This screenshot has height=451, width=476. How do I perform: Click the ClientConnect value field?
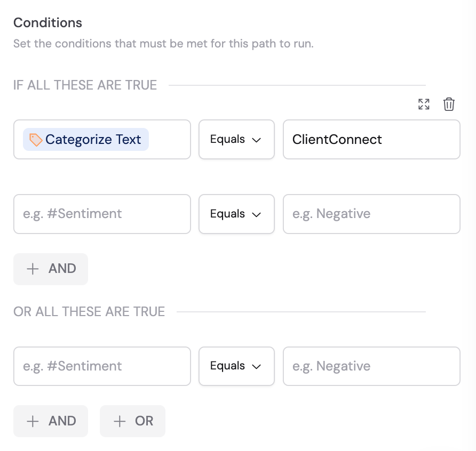[371, 140]
